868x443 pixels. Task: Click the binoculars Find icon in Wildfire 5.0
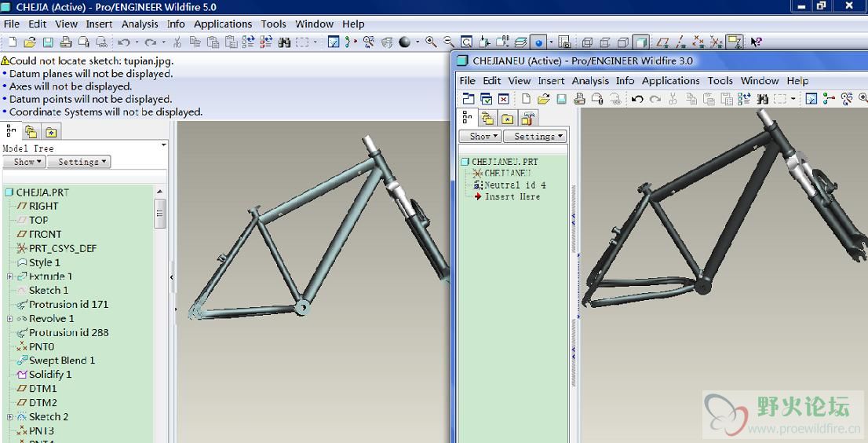285,42
